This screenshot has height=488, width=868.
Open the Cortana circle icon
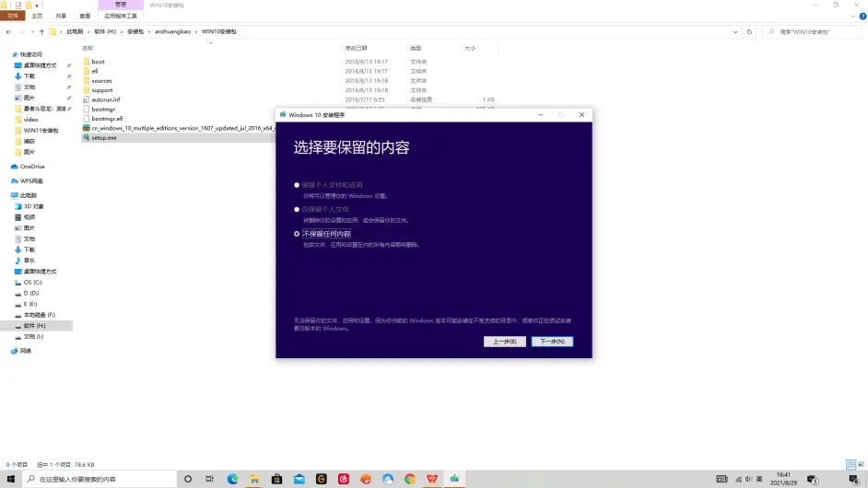(x=188, y=479)
